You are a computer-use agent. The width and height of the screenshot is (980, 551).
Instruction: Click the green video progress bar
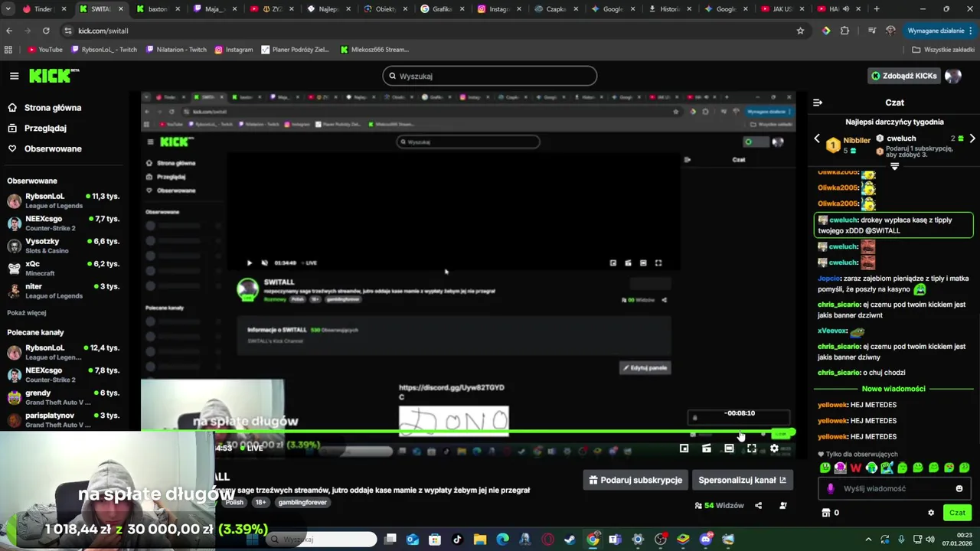click(468, 432)
